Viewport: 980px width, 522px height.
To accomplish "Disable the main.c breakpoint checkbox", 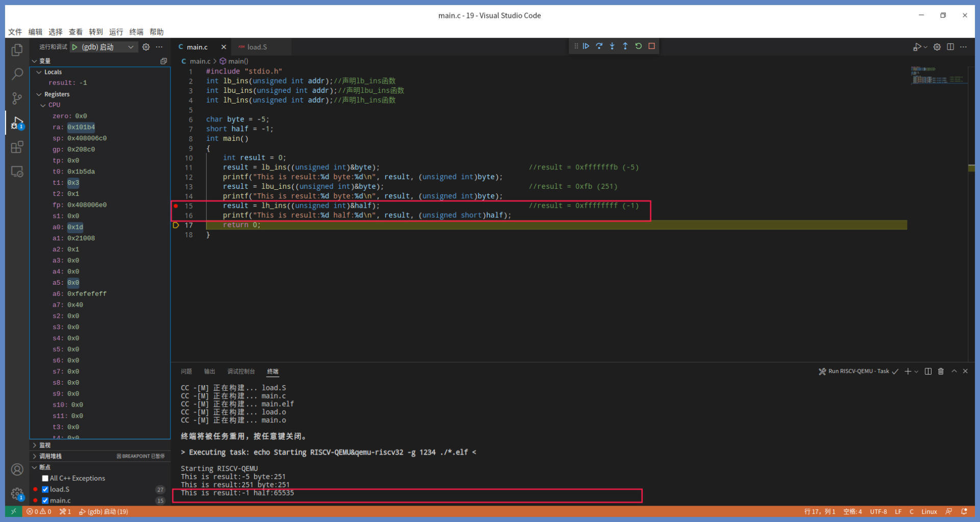I will 45,501.
